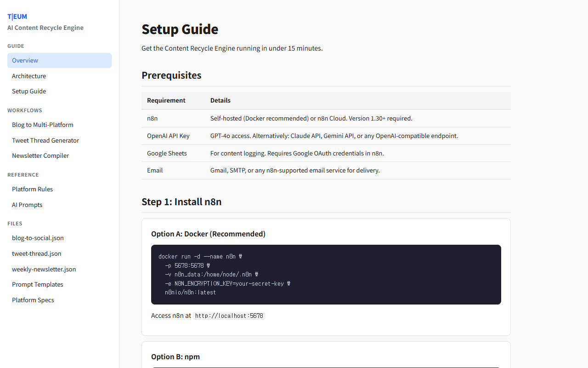Viewport: 588px width, 368px height.
Task: Select weekly-newsletter.json file
Action: click(x=44, y=269)
